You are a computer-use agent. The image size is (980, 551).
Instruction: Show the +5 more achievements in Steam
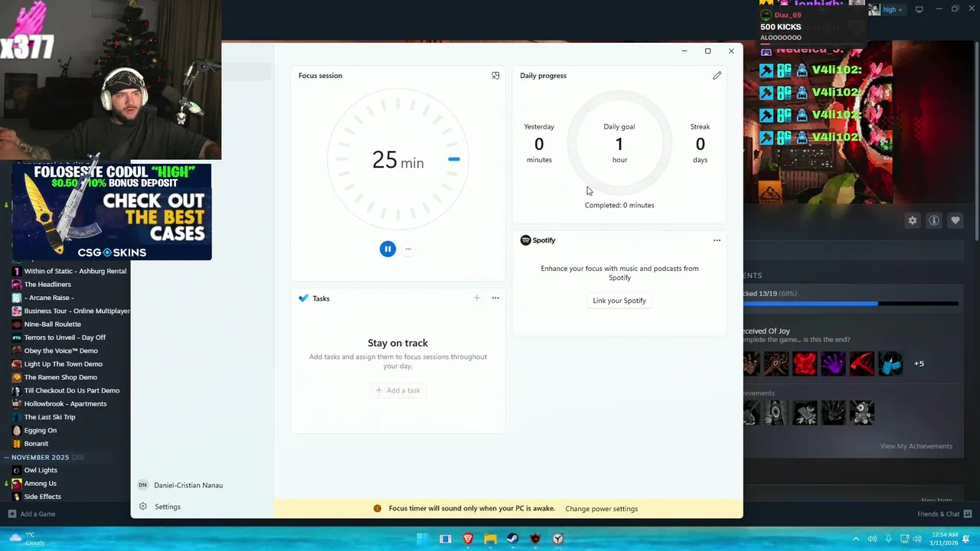click(919, 364)
